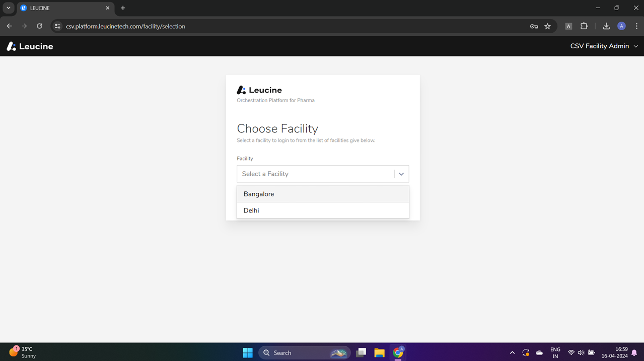
Task: Bookmark this page with the star icon
Action: 547,26
